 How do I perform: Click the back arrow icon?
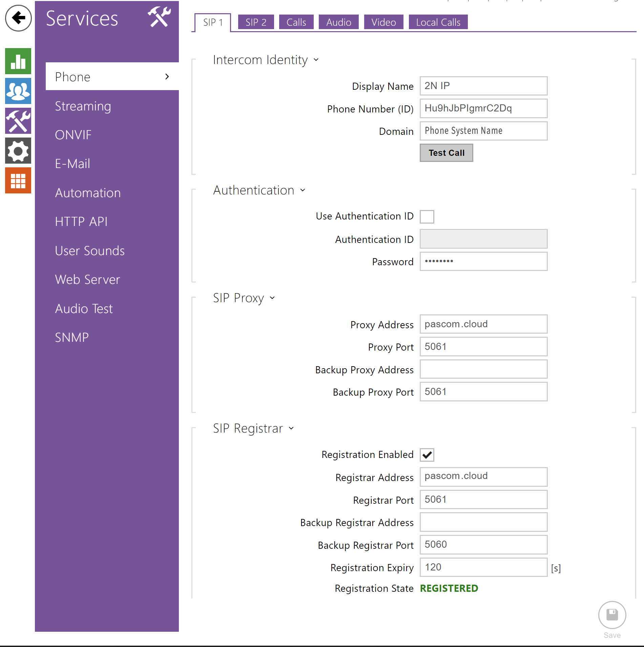(18, 18)
